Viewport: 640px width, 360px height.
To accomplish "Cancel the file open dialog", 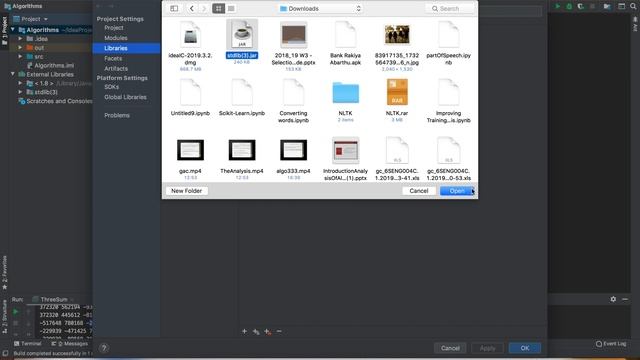I will [x=419, y=191].
